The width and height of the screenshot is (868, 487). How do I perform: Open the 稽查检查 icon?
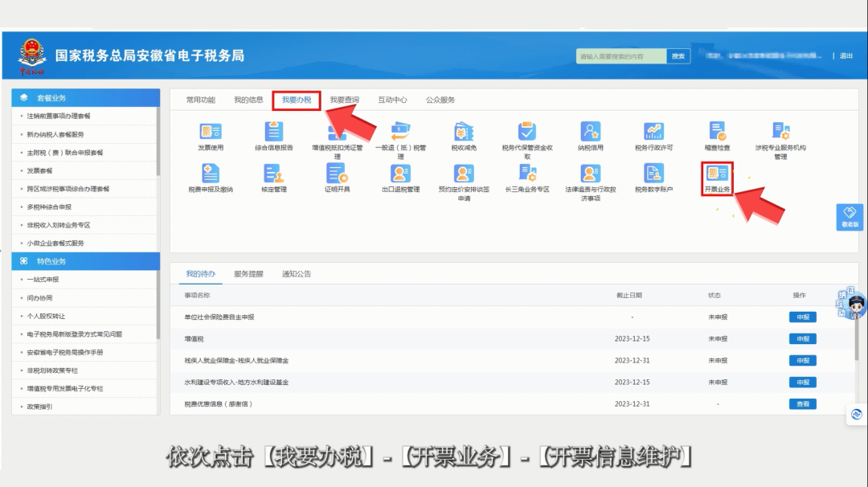[717, 132]
